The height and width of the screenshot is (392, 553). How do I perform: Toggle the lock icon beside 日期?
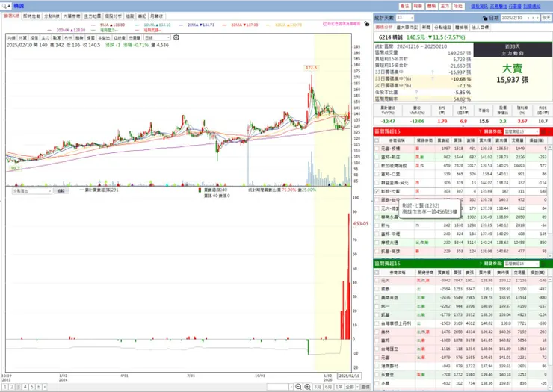pos(485,18)
